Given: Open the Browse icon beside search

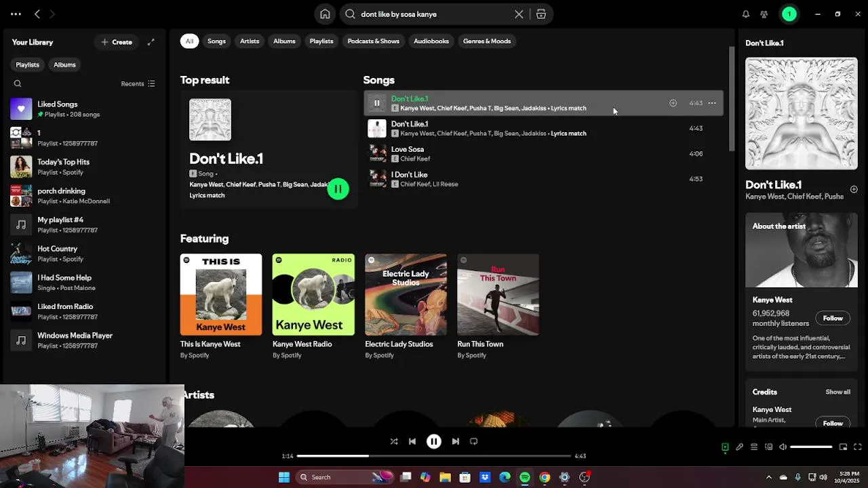Looking at the screenshot, I should (541, 14).
